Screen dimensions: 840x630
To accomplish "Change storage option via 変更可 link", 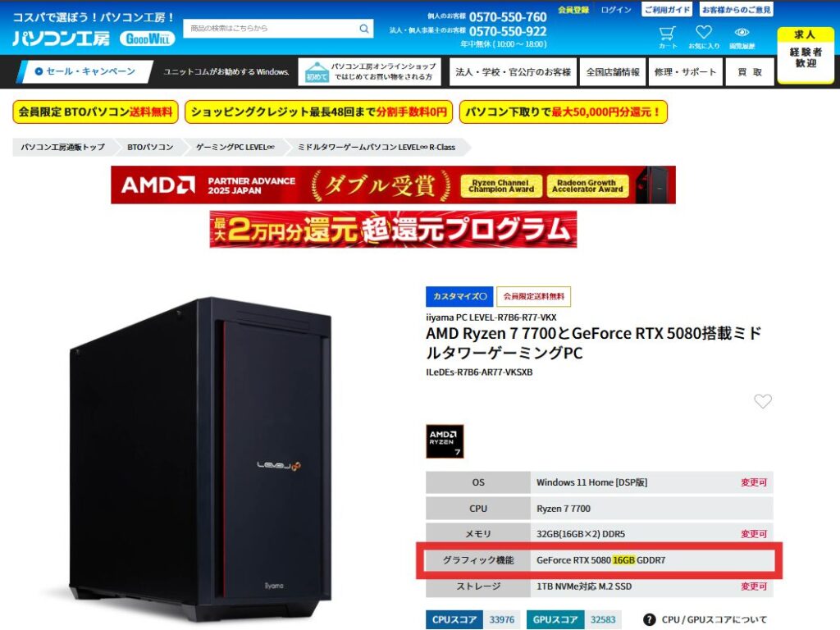I will 753,587.
